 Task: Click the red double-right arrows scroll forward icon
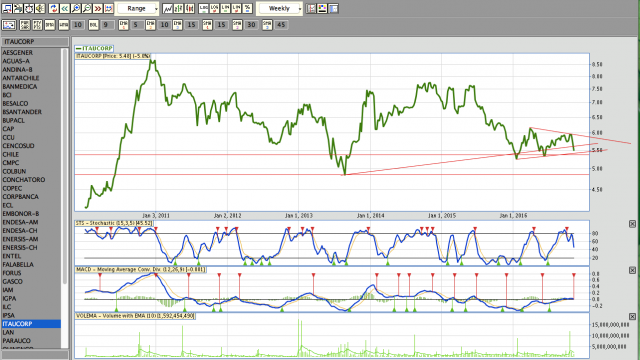tap(98, 8)
